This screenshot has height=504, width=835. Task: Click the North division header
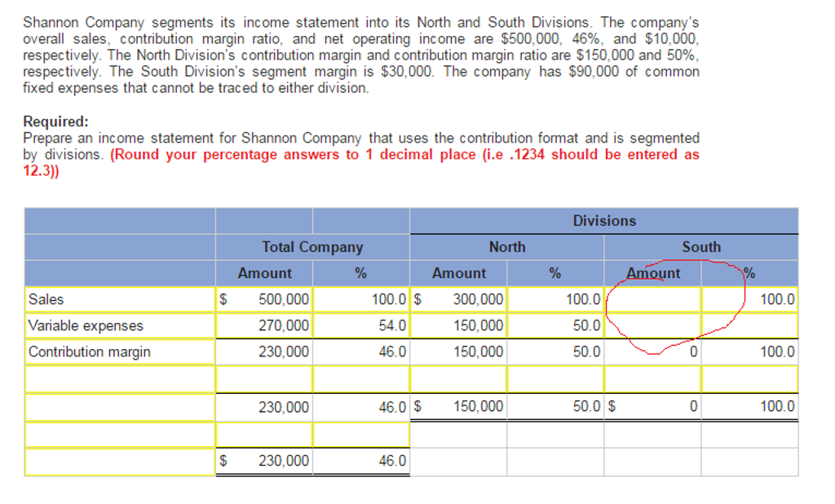(x=506, y=246)
